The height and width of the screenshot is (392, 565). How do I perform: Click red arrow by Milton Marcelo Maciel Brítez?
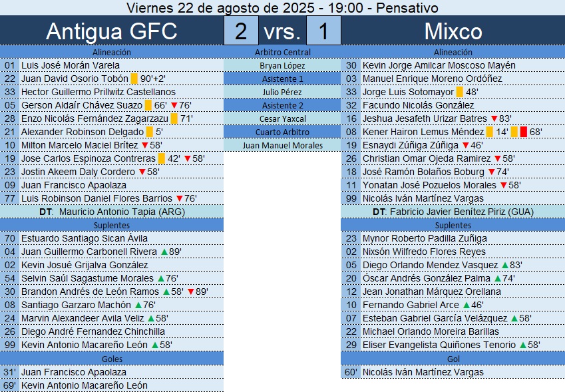(144, 145)
